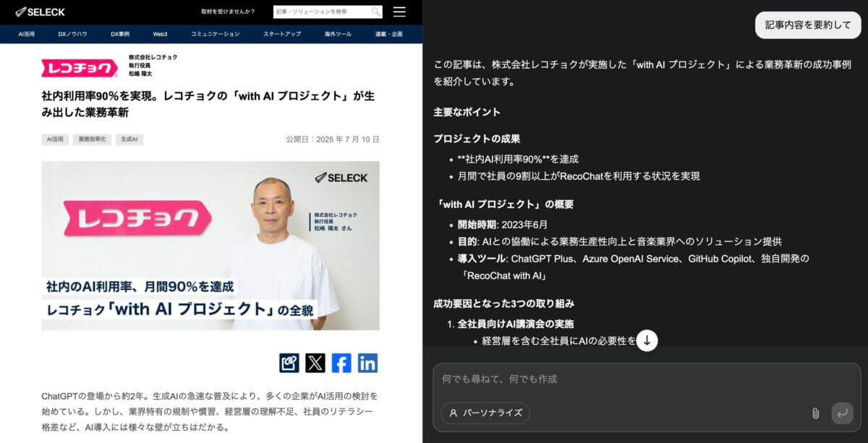868x443 pixels.
Task: Share article on Facebook icon
Action: (x=341, y=363)
